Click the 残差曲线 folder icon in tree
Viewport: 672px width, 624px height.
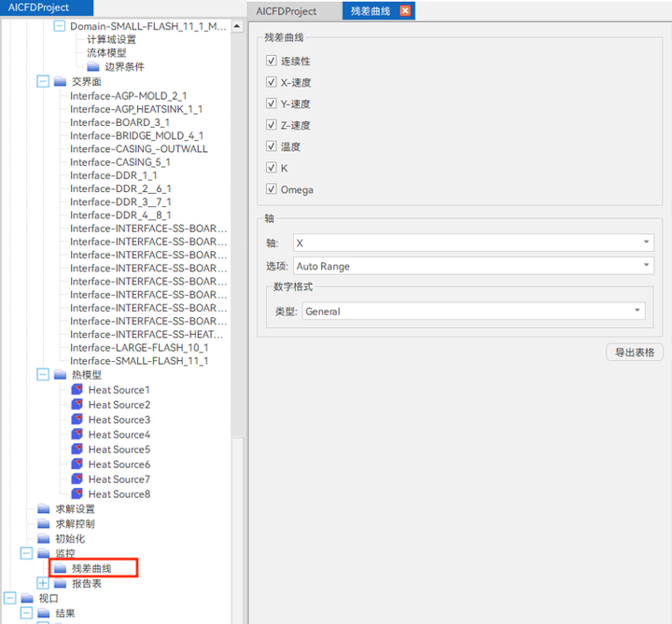pos(60,568)
